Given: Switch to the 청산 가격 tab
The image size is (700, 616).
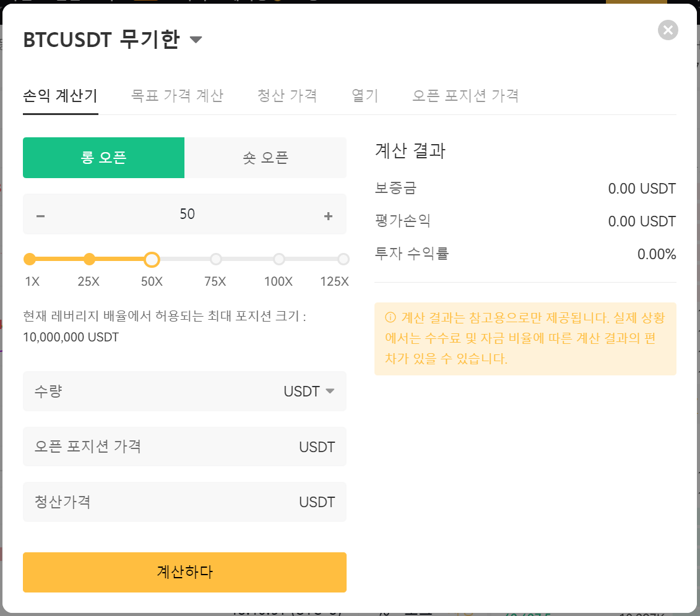Looking at the screenshot, I should 287,95.
